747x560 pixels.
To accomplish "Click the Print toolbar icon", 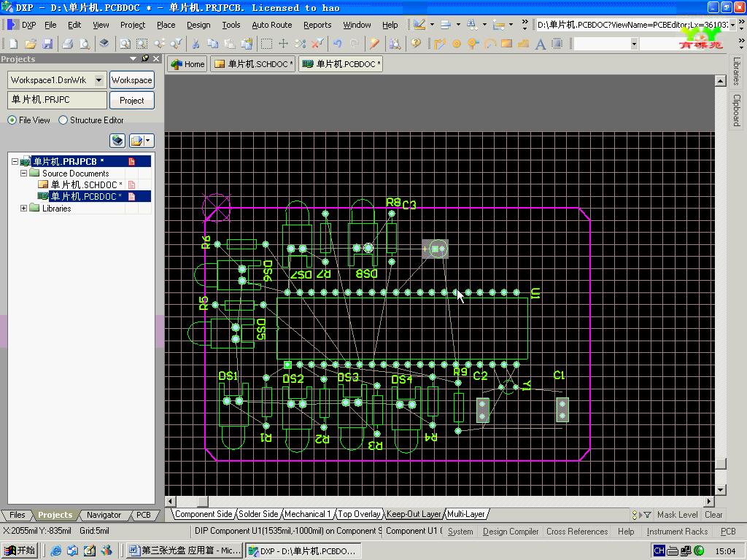I will point(68,44).
